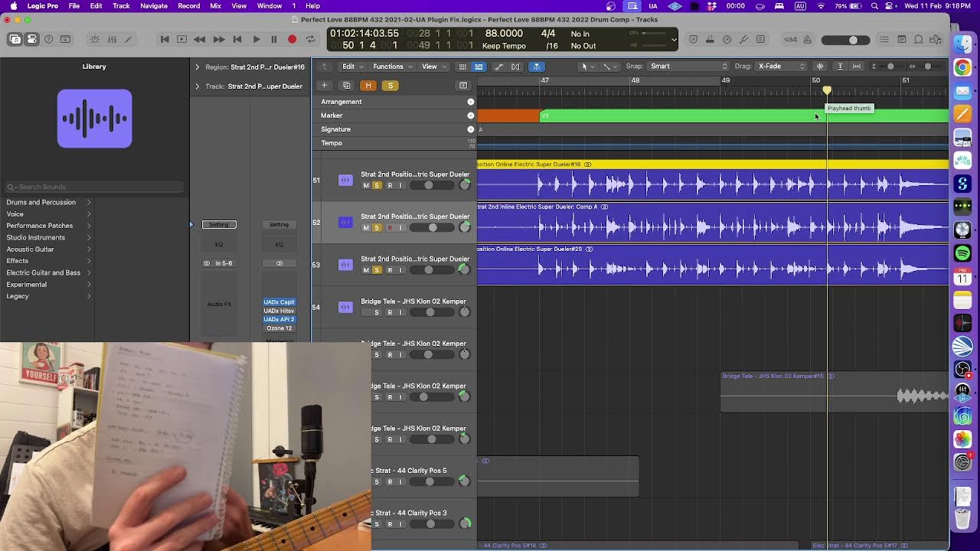This screenshot has height=551, width=980.
Task: Toggle the Tuner button
Action: point(743,39)
